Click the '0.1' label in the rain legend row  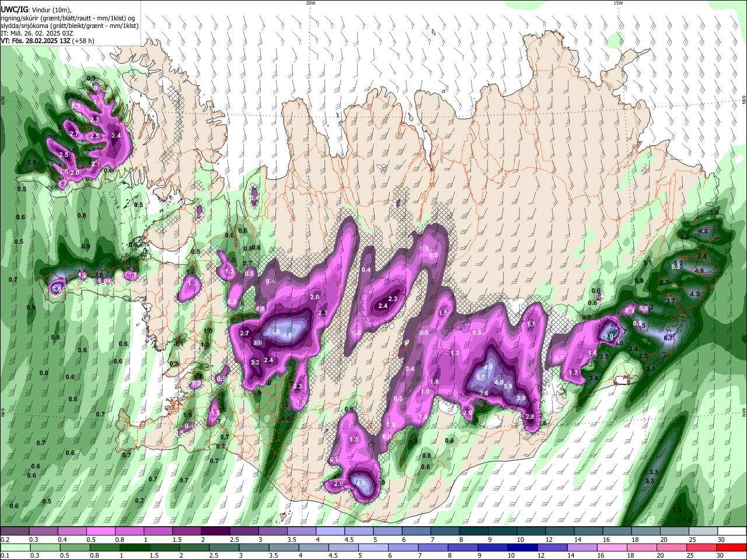[x=5, y=556]
